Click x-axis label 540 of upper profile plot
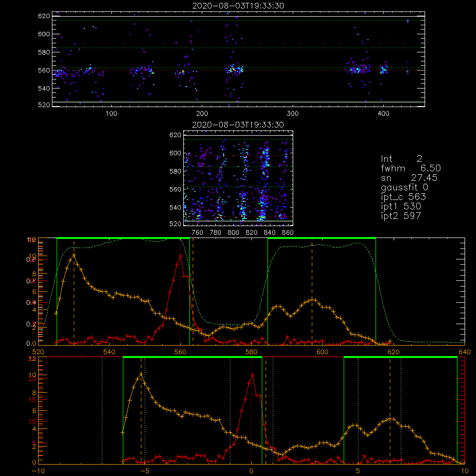This screenshot has height=476, width=476. point(109,352)
